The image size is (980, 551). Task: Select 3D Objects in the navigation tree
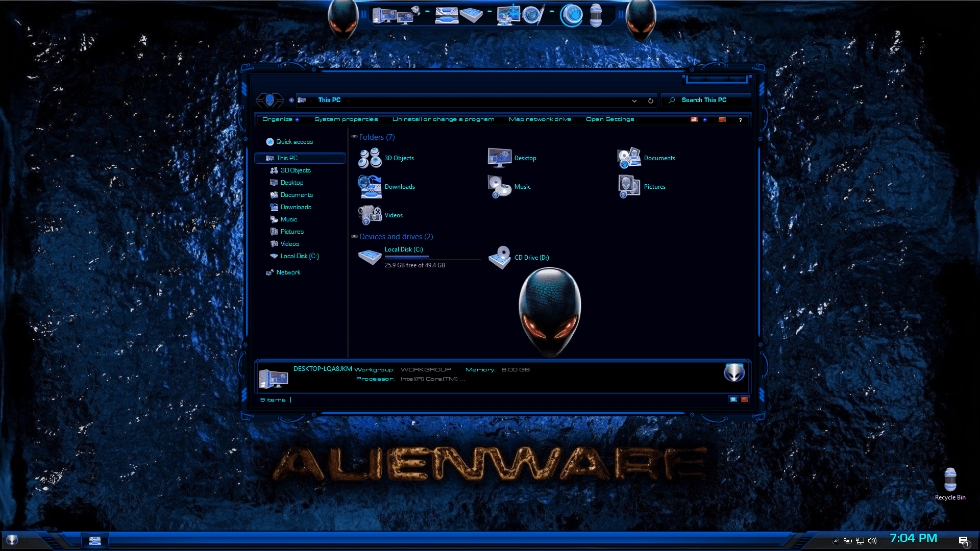tap(290, 170)
